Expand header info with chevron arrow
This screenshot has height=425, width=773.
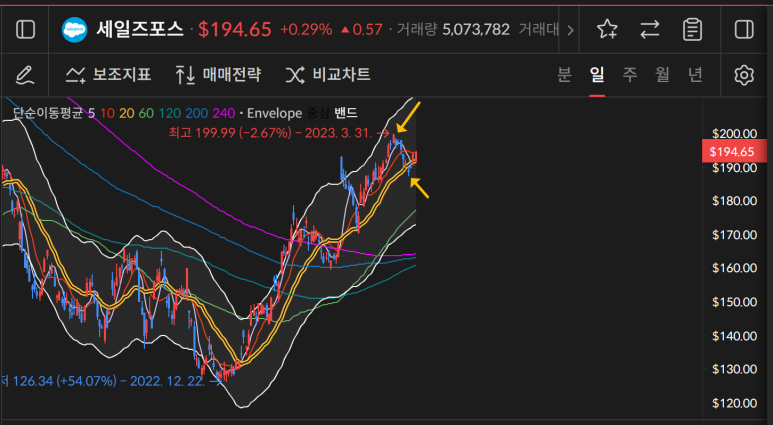tap(570, 30)
